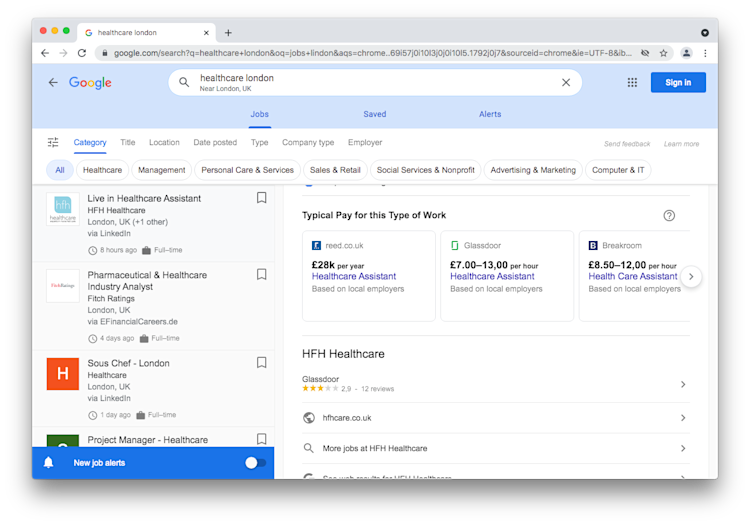Close the healthcare london browser tab
Viewport: 750px width, 525px height.
(206, 33)
